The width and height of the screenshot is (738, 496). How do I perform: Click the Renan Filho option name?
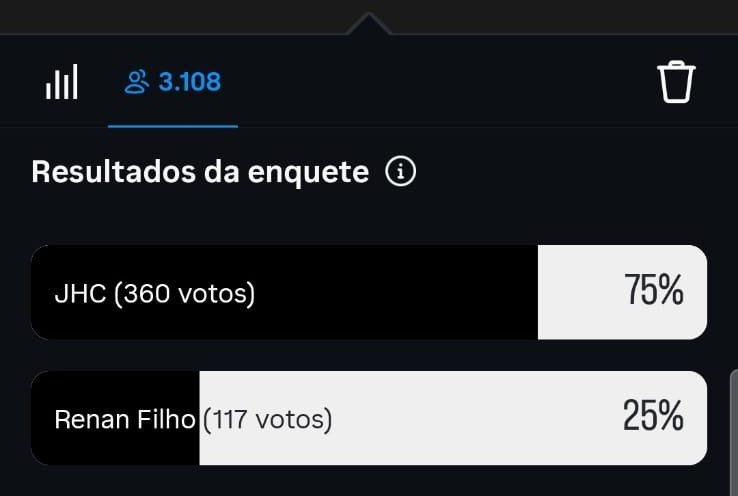point(124,419)
